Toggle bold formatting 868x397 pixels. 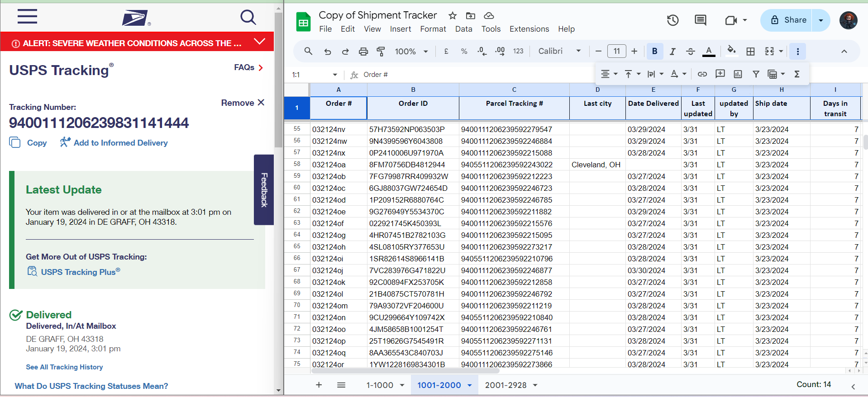(655, 52)
